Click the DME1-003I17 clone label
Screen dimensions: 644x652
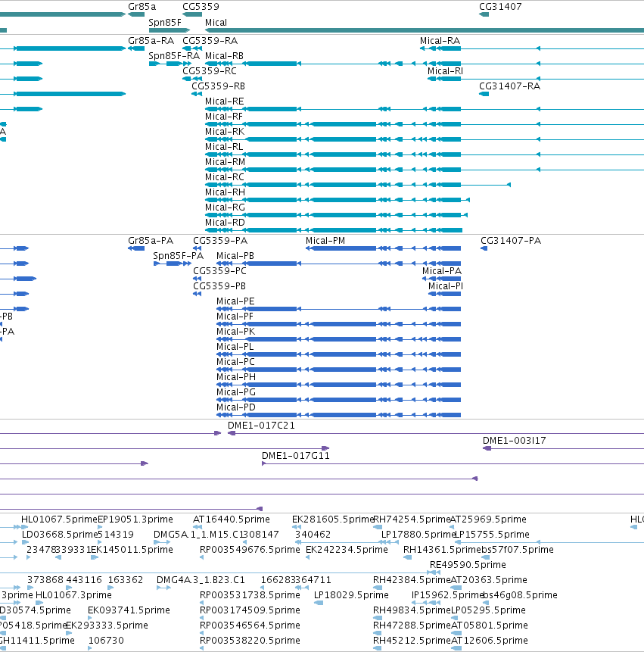515,441
